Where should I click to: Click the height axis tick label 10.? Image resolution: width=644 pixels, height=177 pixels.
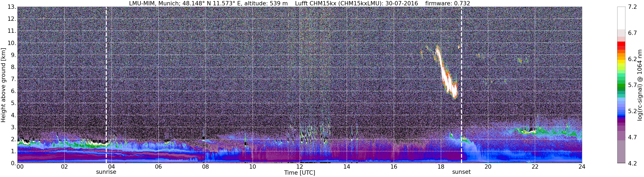coord(12,43)
